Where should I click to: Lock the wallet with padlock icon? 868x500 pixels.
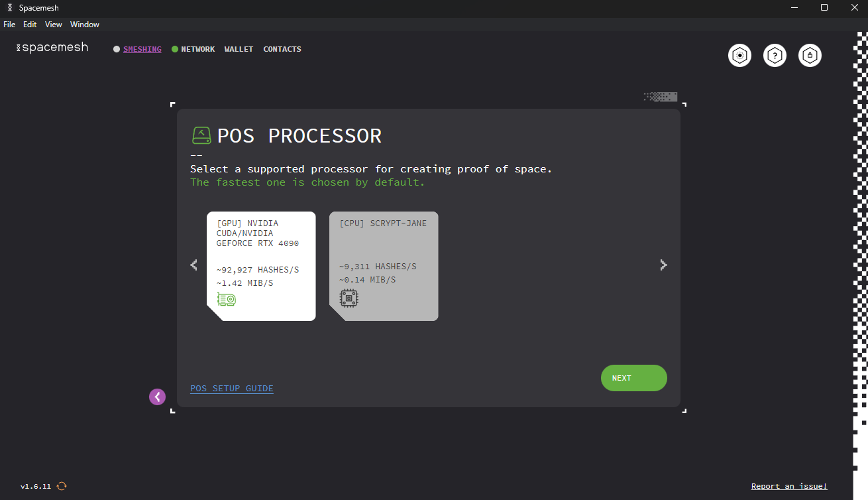coord(810,56)
